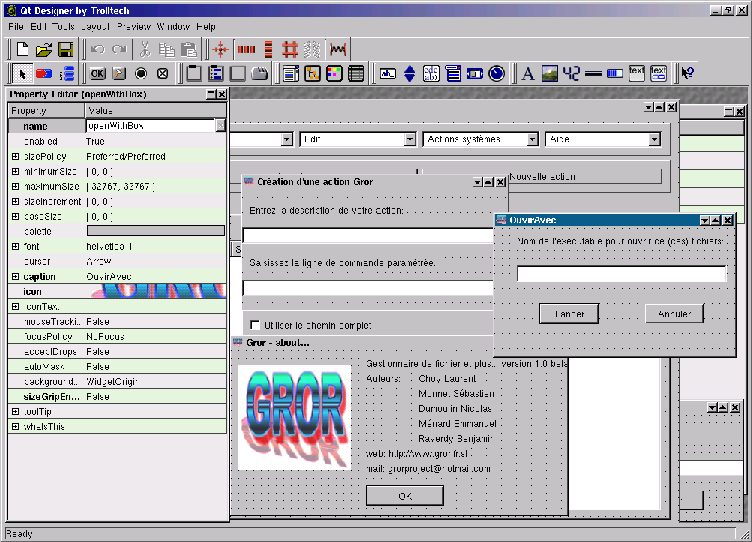Select the Table widget tool

tap(356, 73)
